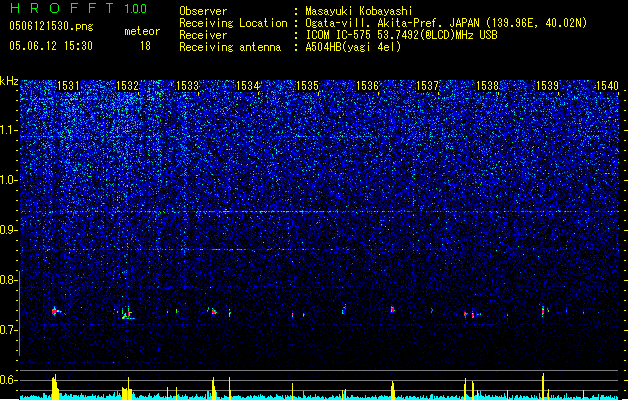This screenshot has width=629, height=400.
Task: Click the 1.1 kHz axis label
Action: [9, 130]
